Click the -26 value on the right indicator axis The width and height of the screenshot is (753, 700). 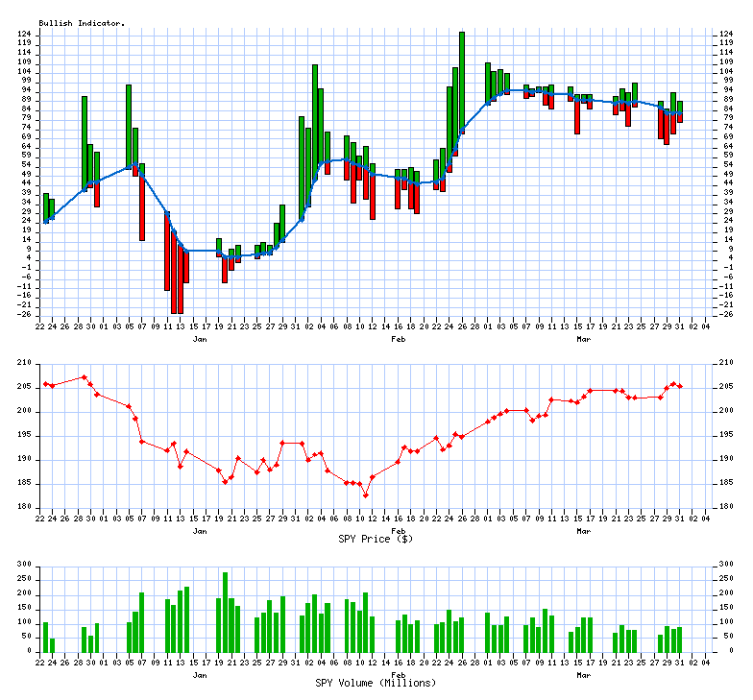pos(728,314)
